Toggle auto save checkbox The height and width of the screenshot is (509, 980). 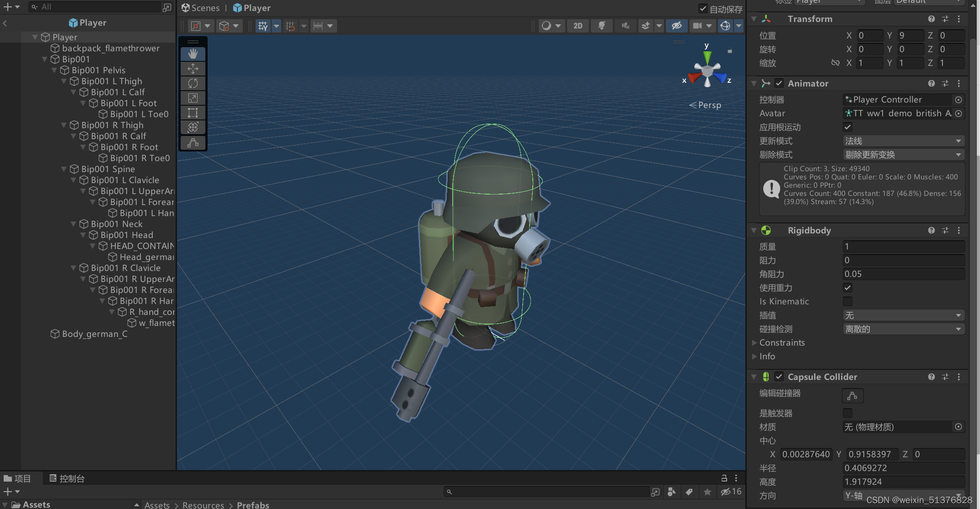tap(703, 8)
